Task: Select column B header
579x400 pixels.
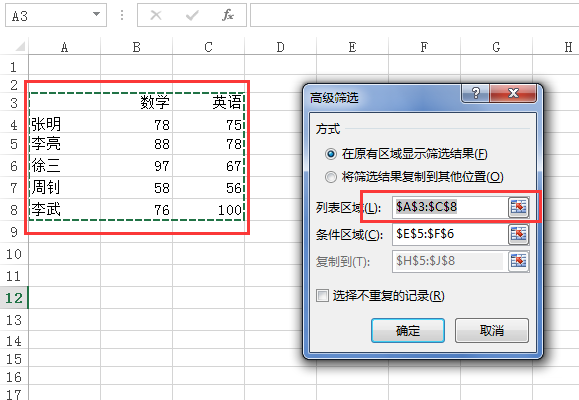Action: click(x=136, y=47)
